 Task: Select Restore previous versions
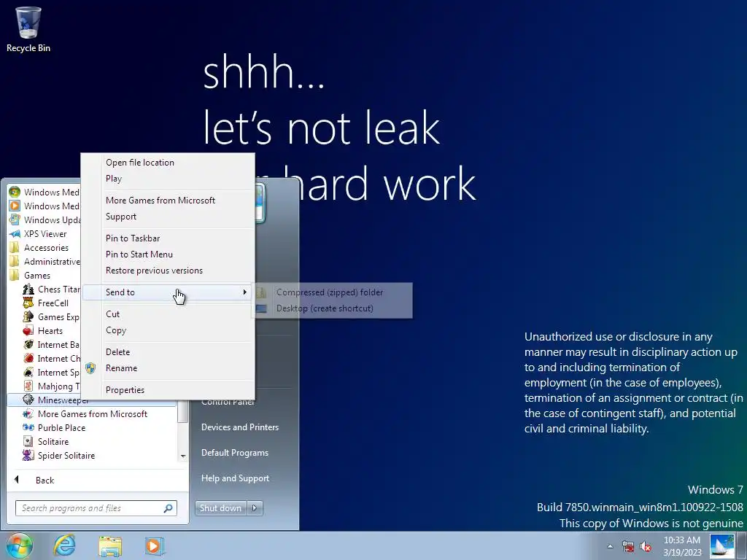155,271
